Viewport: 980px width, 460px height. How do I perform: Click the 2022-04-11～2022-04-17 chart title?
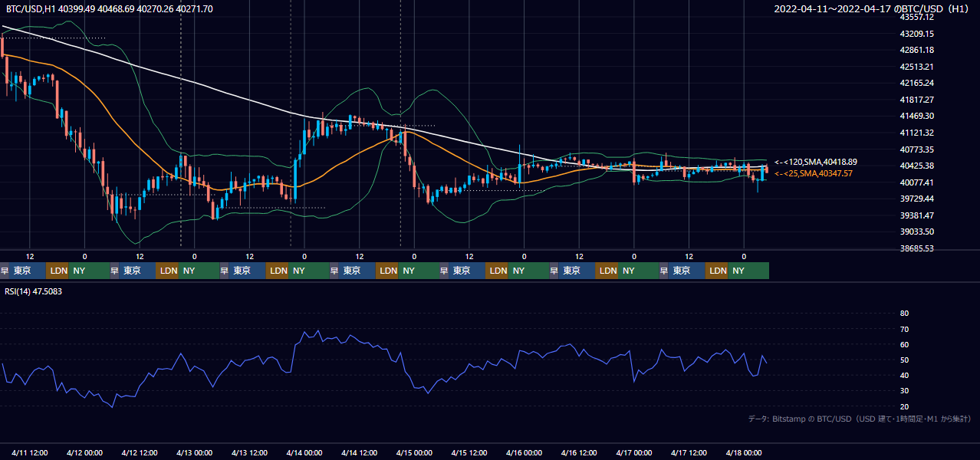[x=873, y=8]
